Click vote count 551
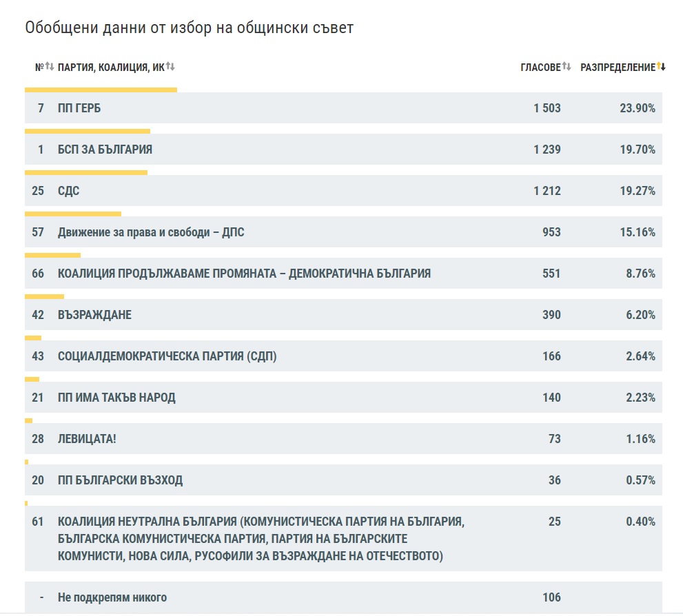The image size is (683, 616). point(551,274)
